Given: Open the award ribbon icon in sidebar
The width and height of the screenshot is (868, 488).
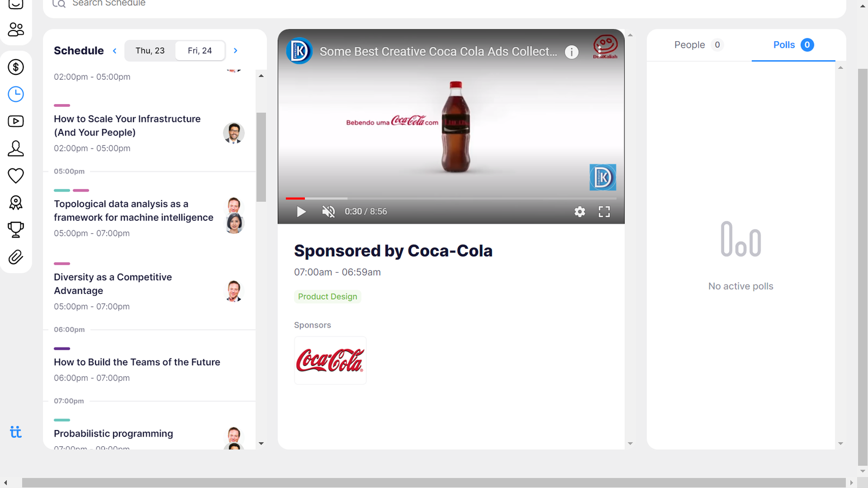Looking at the screenshot, I should pyautogui.click(x=16, y=203).
